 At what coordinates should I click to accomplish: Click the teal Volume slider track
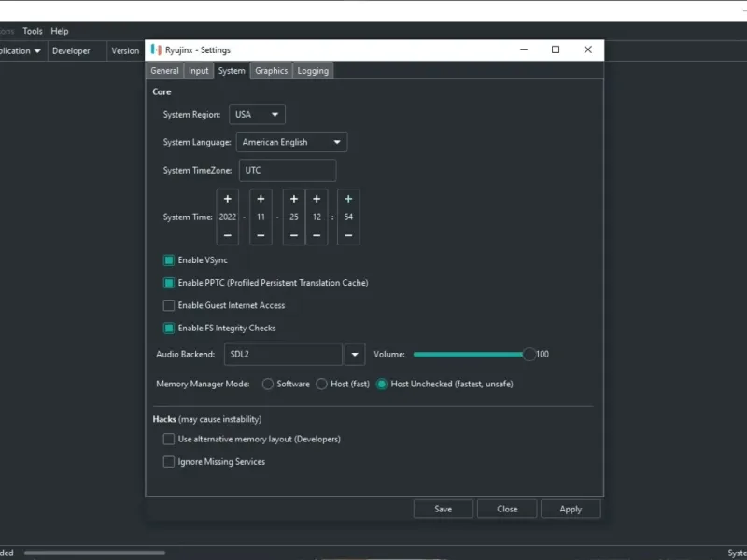pos(468,355)
